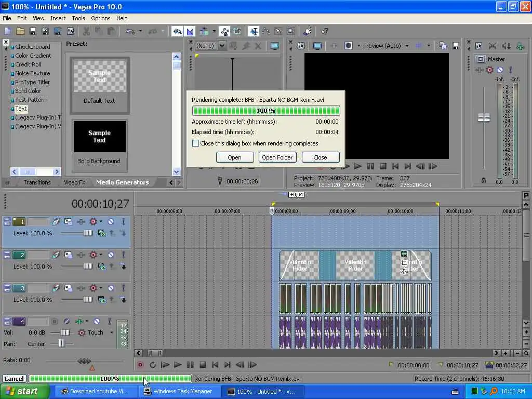
Task: Open track 1 automation settings dropdown arrow
Action: pos(101,221)
